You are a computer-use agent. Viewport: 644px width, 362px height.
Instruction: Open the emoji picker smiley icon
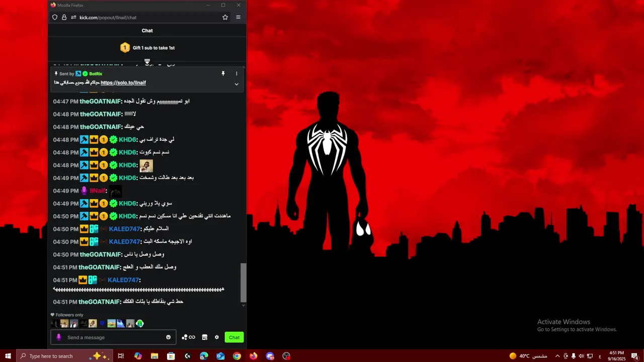pyautogui.click(x=169, y=337)
